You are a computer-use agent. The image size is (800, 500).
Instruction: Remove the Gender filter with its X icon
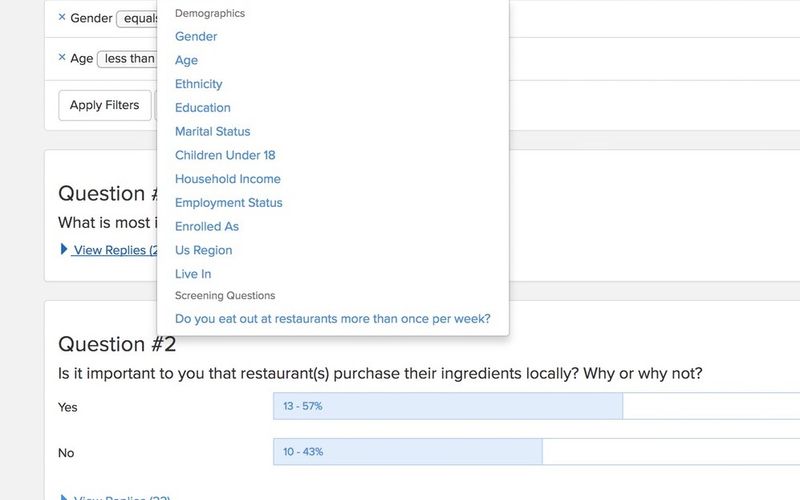click(62, 17)
